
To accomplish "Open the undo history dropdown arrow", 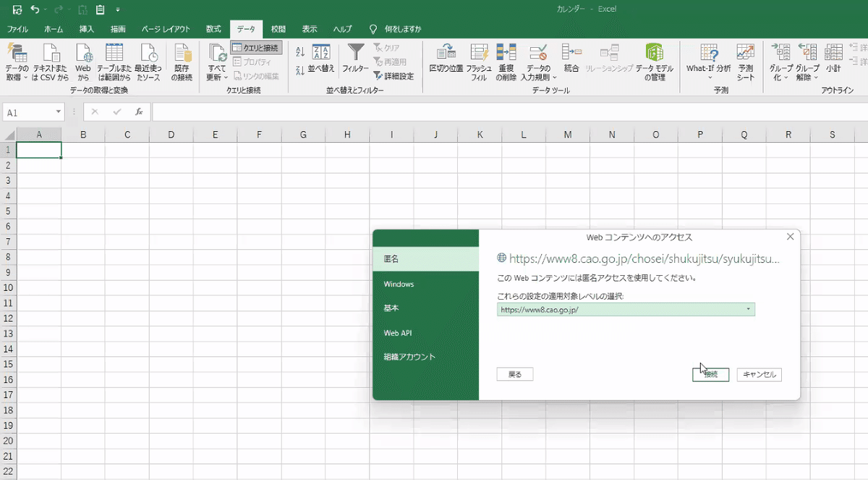I will 46,9.
